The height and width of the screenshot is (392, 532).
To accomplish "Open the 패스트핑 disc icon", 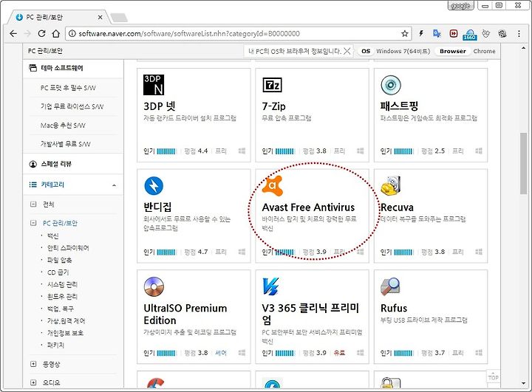I will click(391, 85).
